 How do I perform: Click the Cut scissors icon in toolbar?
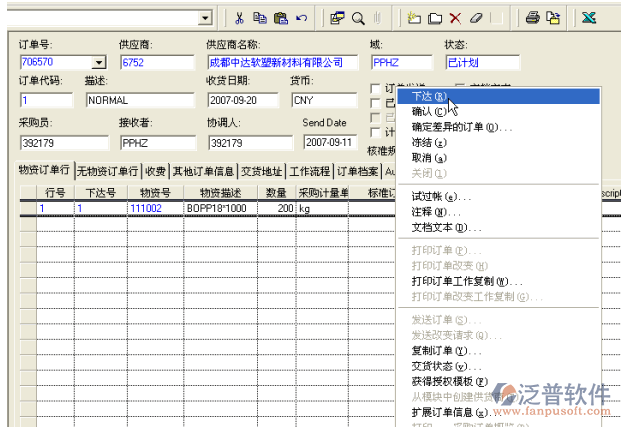click(x=240, y=18)
